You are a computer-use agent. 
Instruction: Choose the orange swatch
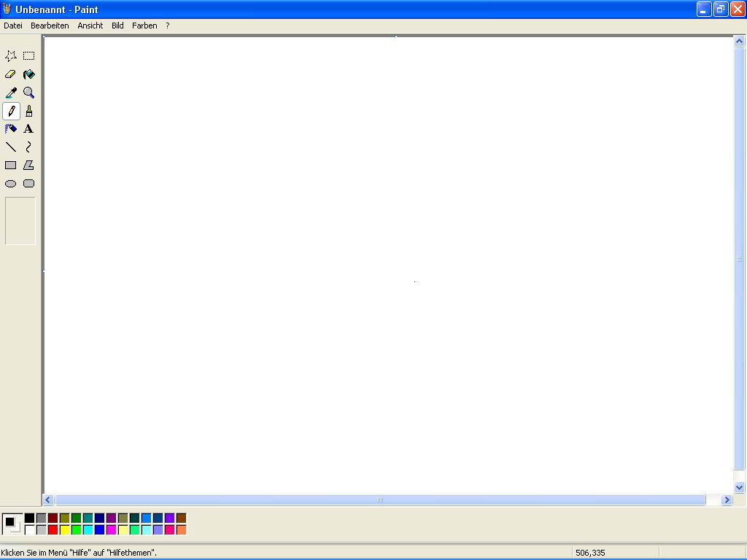[182, 529]
